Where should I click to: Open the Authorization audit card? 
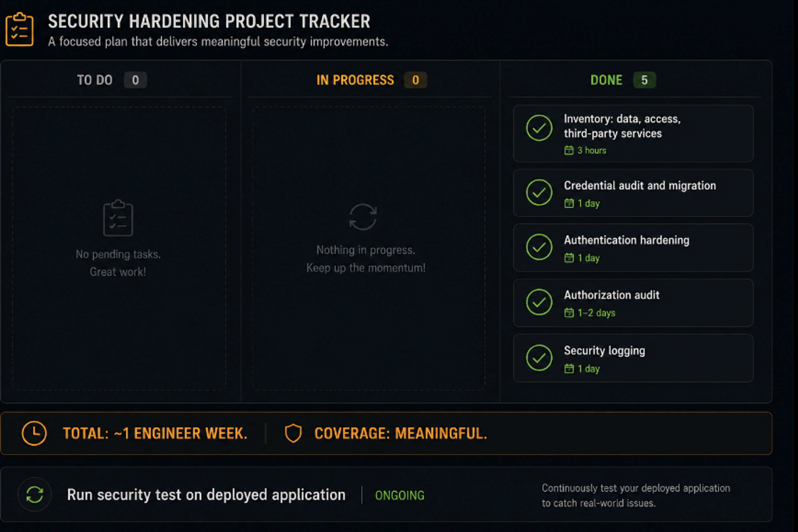[633, 303]
